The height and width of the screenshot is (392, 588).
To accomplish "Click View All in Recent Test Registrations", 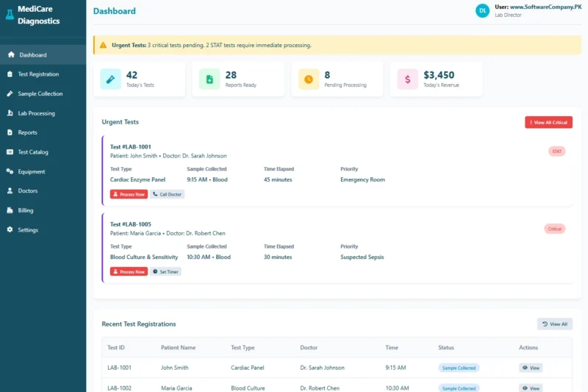I will pos(554,324).
